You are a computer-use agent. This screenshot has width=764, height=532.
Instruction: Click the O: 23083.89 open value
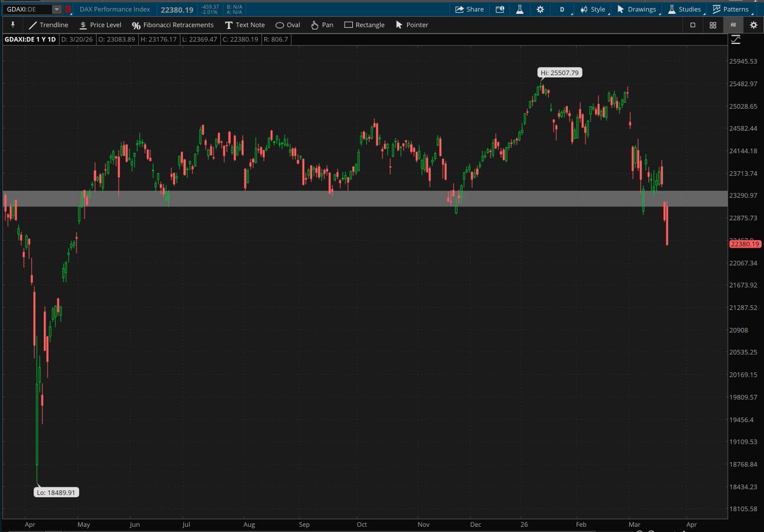click(117, 39)
